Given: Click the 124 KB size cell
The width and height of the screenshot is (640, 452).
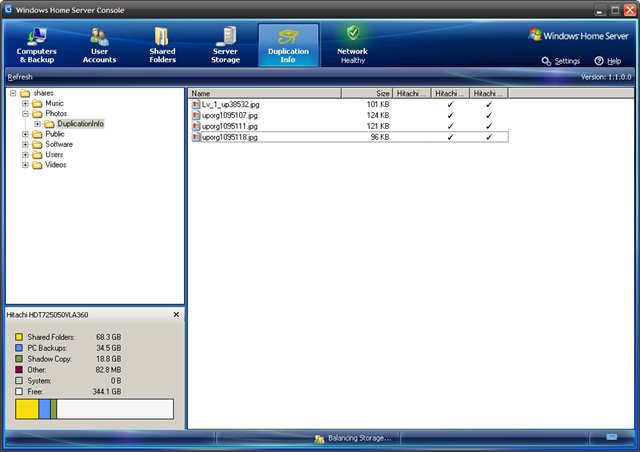Looking at the screenshot, I should [378, 116].
